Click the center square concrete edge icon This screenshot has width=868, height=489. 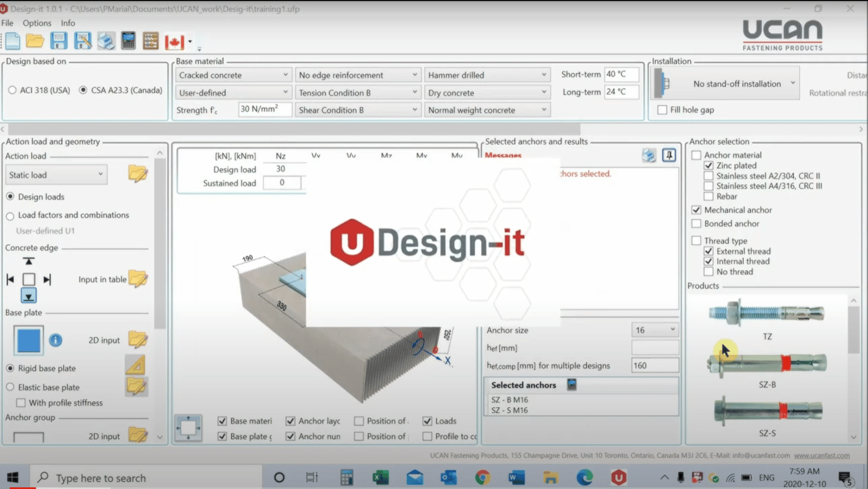click(x=28, y=279)
